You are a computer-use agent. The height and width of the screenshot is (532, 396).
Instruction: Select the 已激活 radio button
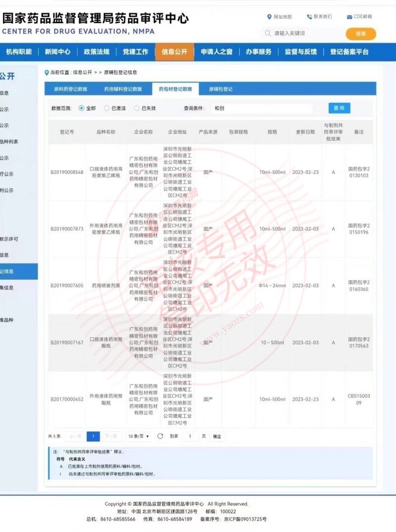pyautogui.click(x=107, y=108)
